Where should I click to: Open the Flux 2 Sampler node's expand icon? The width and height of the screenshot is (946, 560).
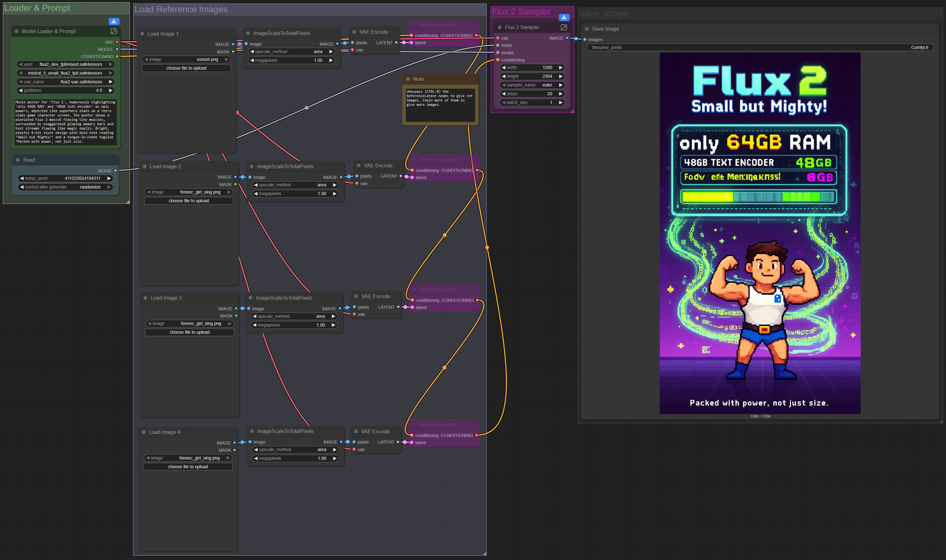click(x=564, y=27)
